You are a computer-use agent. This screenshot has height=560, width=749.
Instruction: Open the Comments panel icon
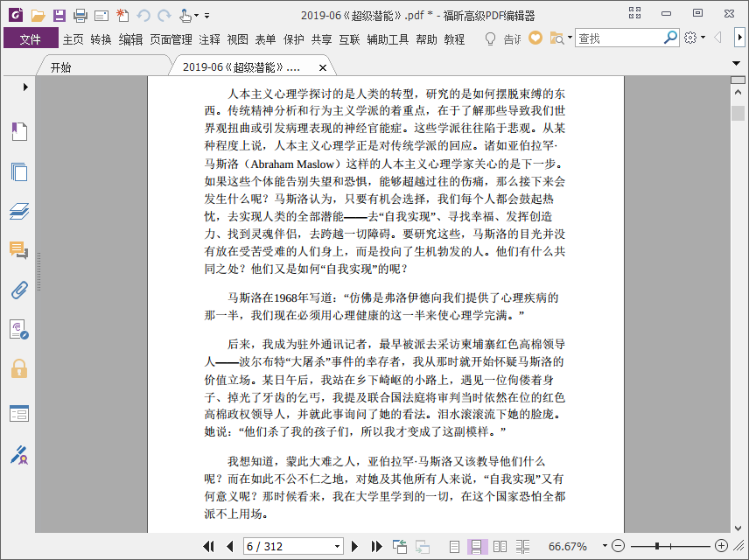[x=19, y=250]
